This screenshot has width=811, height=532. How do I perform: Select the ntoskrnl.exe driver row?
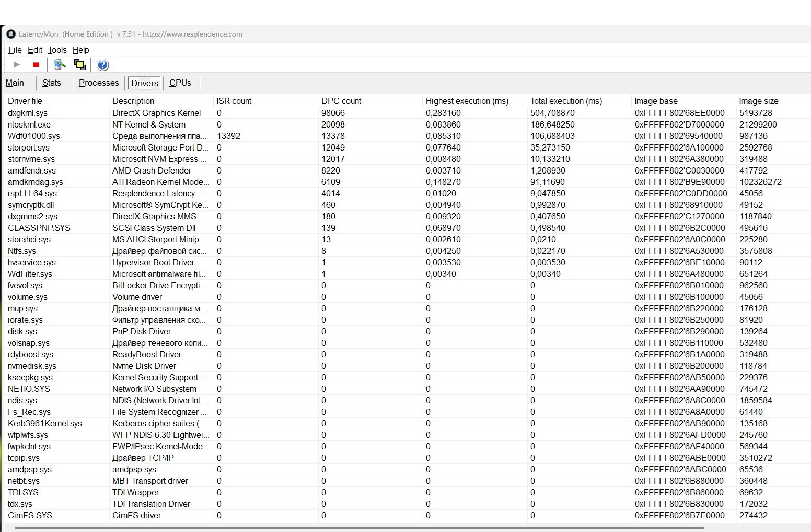click(408, 124)
